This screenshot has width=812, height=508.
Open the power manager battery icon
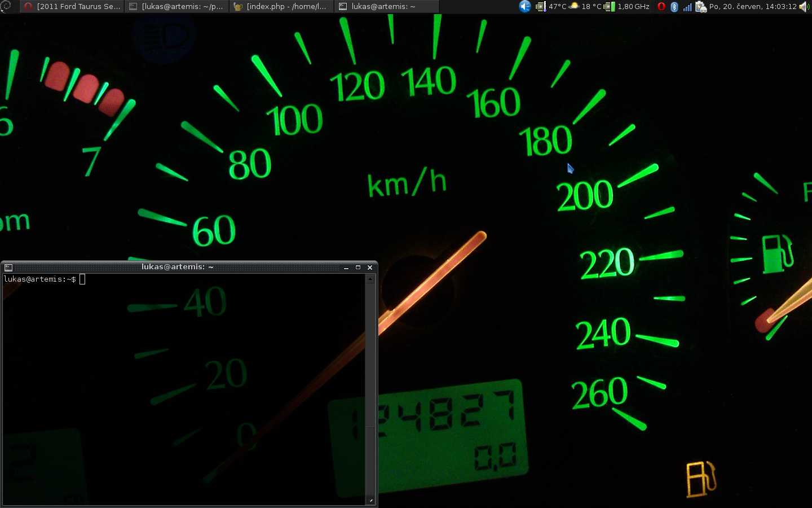701,7
